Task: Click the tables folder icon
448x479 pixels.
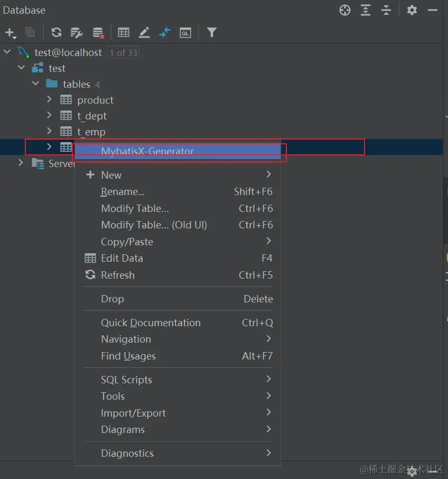Action: coord(52,84)
